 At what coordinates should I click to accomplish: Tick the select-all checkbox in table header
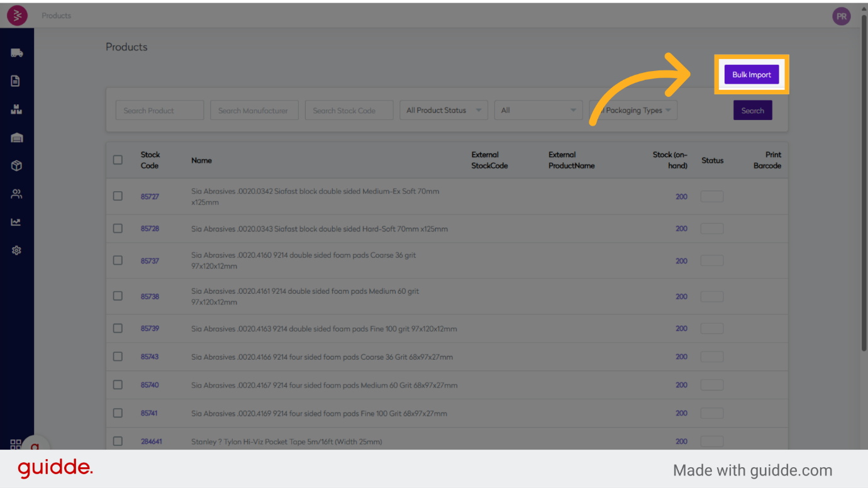click(x=118, y=160)
